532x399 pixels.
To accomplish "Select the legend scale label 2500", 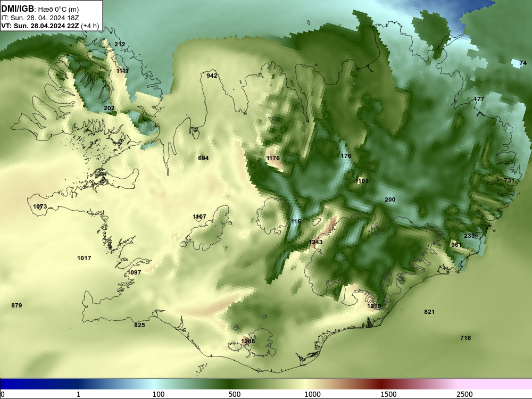I will [x=464, y=394].
